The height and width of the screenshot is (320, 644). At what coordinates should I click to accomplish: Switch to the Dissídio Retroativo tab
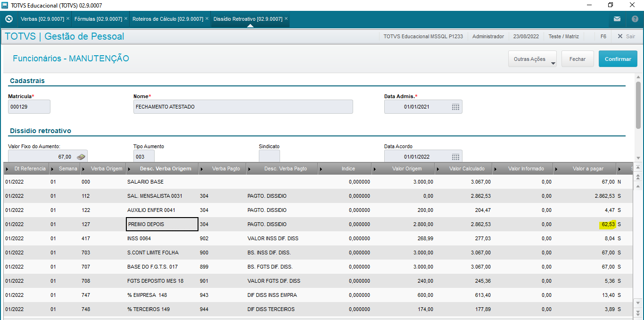click(248, 19)
